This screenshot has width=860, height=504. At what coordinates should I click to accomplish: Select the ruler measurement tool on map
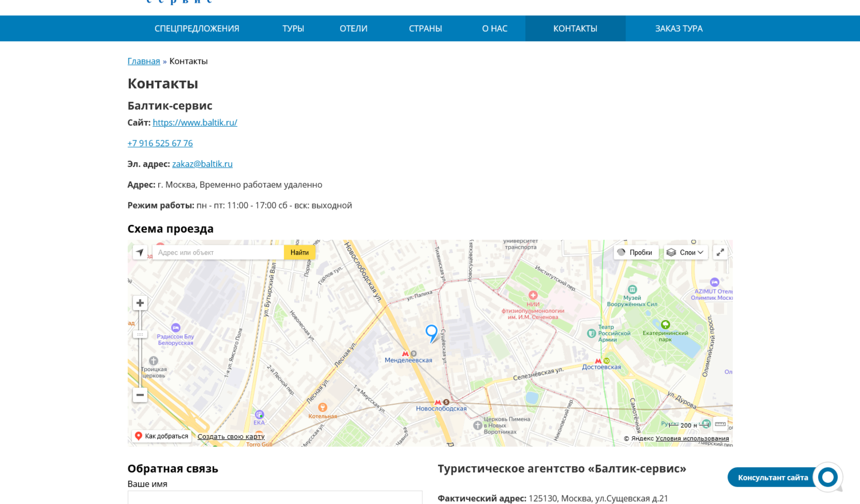click(x=720, y=424)
